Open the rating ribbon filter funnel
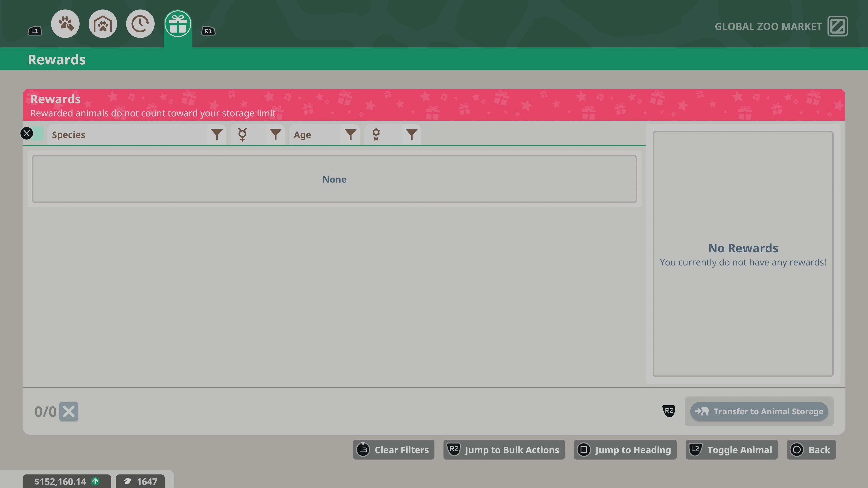The height and width of the screenshot is (488, 868). (411, 135)
